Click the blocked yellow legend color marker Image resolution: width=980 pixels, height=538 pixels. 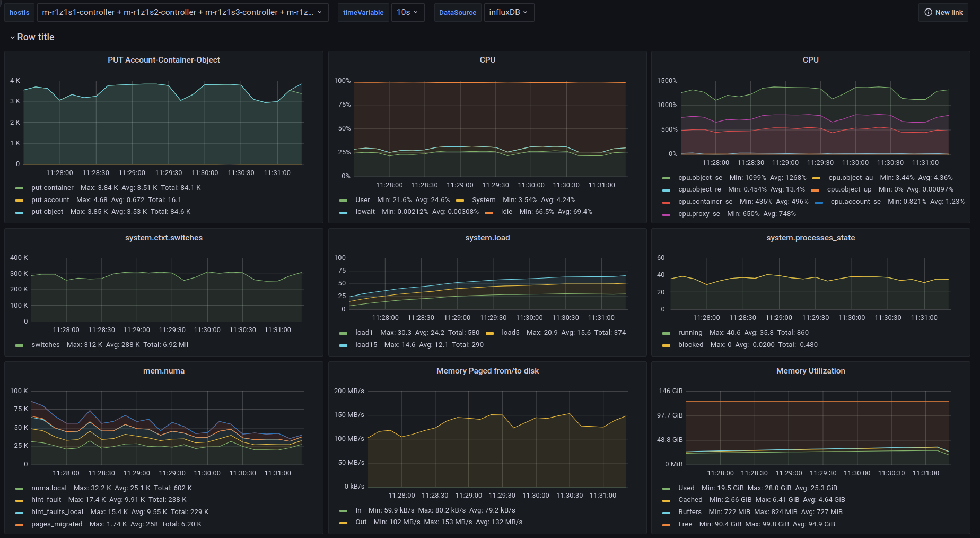tap(666, 345)
